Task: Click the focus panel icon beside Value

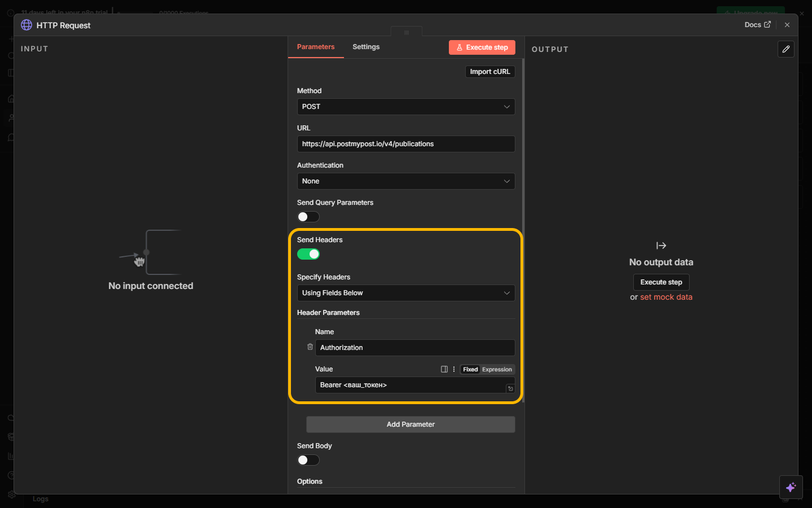Action: click(x=444, y=369)
